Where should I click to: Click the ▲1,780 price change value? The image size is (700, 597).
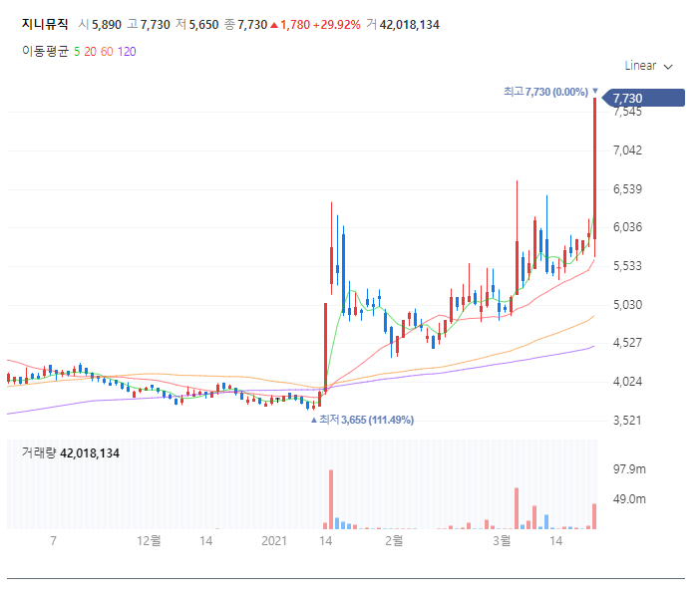click(290, 25)
